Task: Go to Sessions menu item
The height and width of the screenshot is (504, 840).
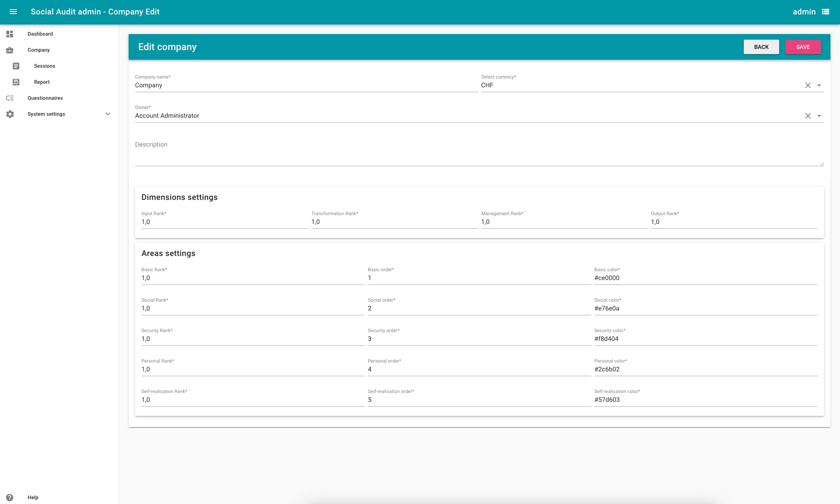Action: tap(44, 66)
